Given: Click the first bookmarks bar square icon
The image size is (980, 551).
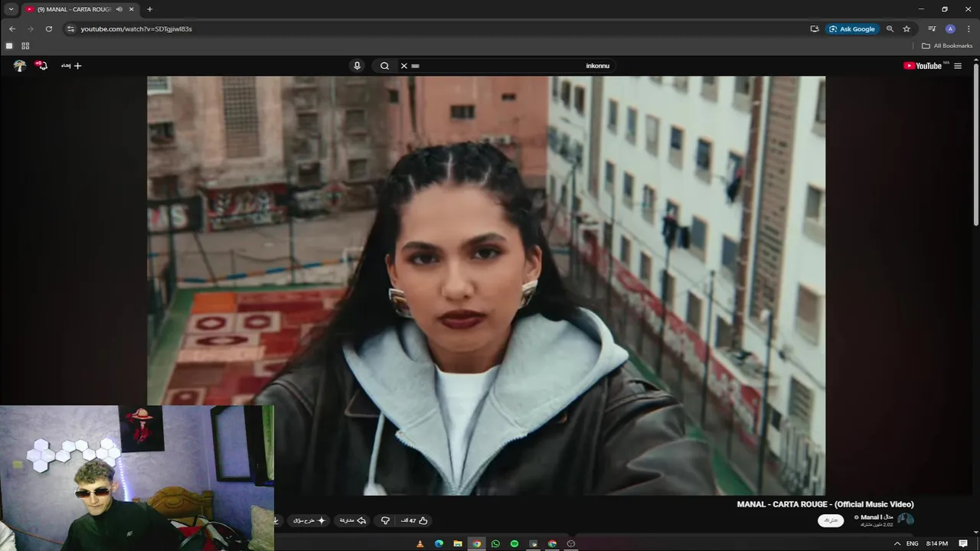Looking at the screenshot, I should pos(9,46).
